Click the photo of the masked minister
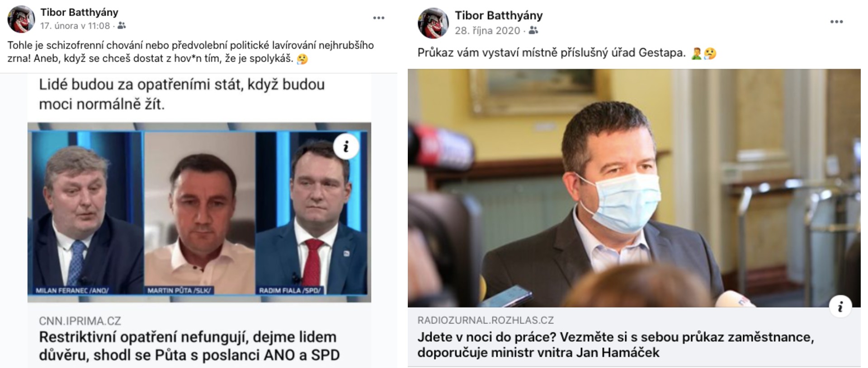This screenshot has height=368, width=868. click(x=634, y=188)
